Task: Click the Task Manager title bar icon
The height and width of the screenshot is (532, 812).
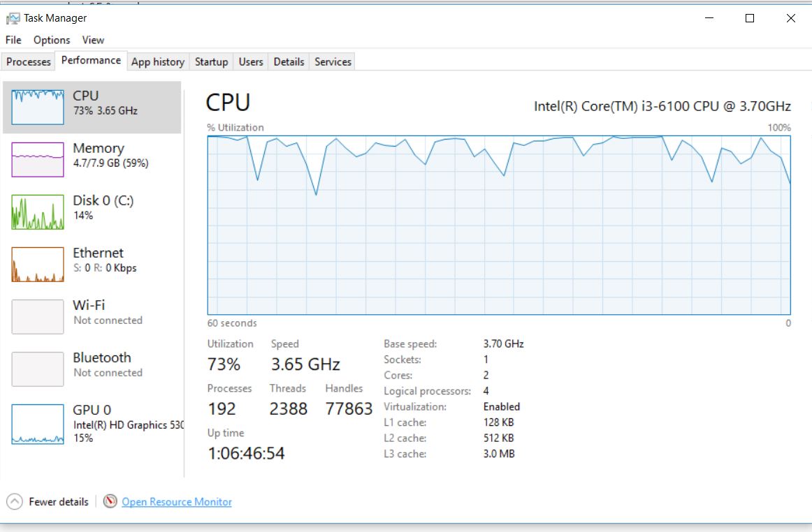Action: tap(13, 18)
